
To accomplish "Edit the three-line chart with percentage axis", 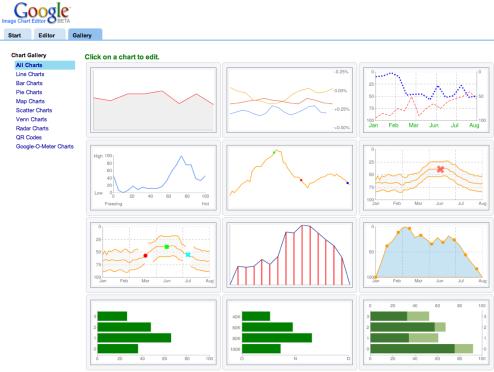I will coord(289,100).
